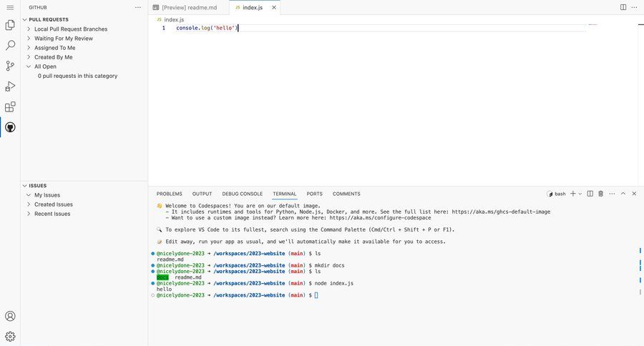Click the editor minimap
This screenshot has width=644, height=346.
pos(592,25)
